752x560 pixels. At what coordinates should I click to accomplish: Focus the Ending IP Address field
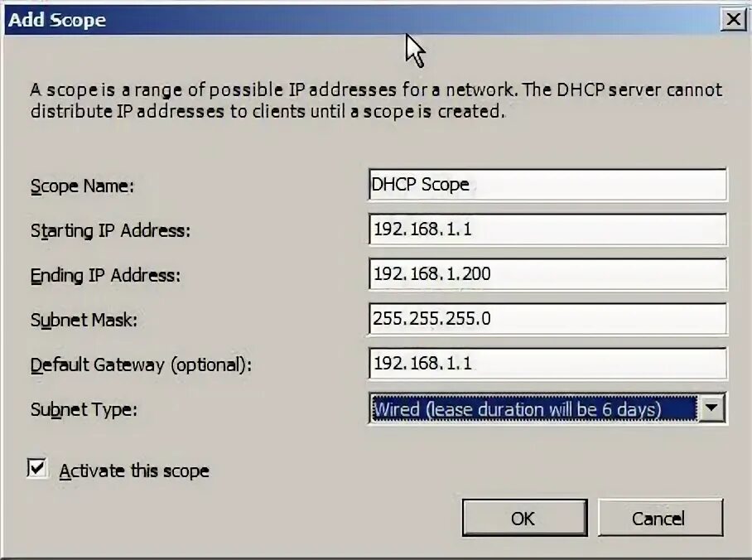pos(547,273)
